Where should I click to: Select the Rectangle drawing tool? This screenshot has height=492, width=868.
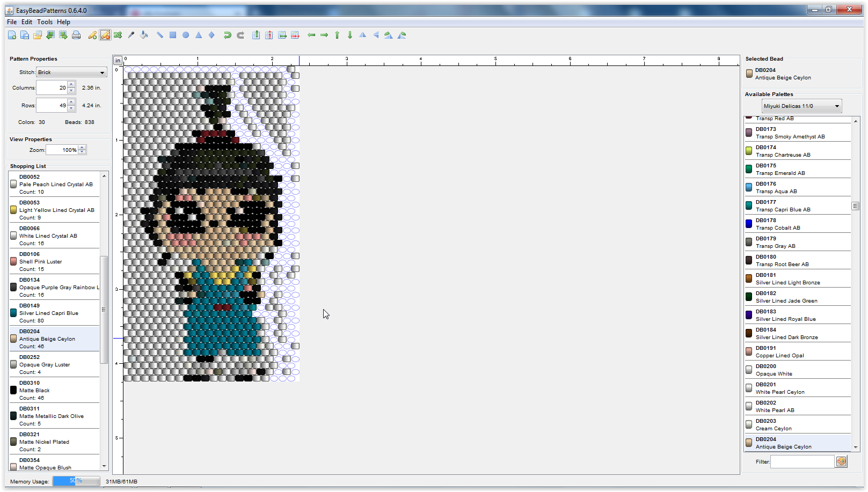coord(173,34)
